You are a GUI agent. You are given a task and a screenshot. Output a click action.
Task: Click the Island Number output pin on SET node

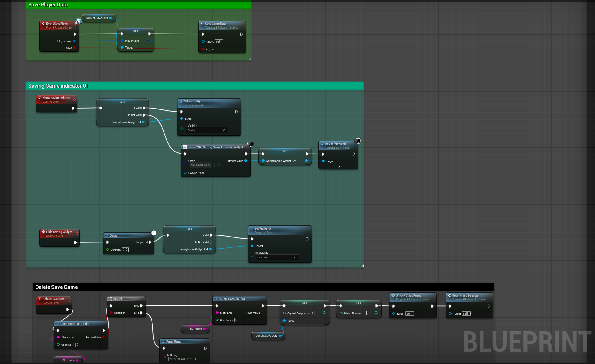coord(376,313)
